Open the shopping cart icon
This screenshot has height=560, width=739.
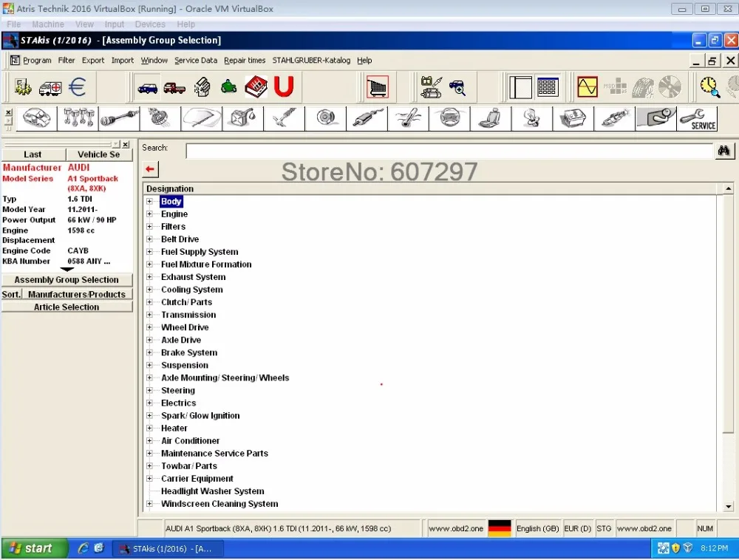(x=378, y=86)
